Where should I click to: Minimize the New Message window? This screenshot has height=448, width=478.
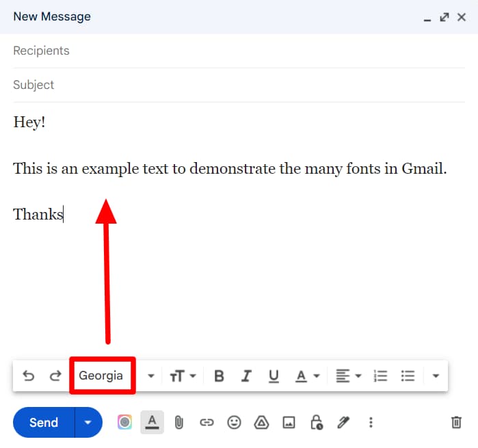point(427,19)
